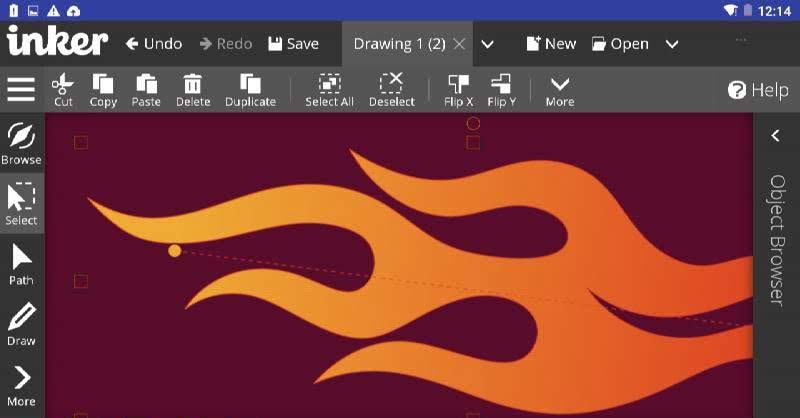Image resolution: width=800 pixels, height=418 pixels.
Task: Switch to the Drawing 1 (2) tab
Action: [x=399, y=44]
